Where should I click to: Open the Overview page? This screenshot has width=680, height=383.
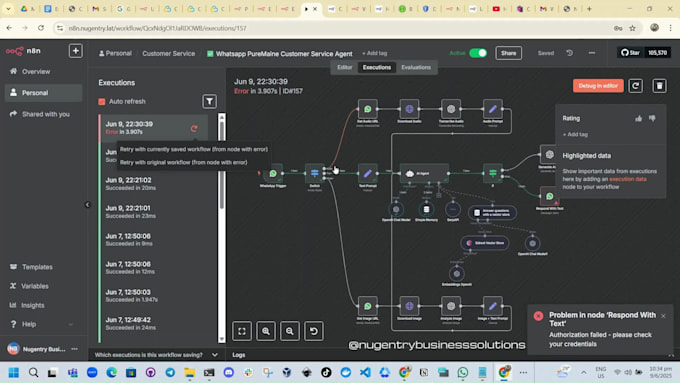(36, 72)
